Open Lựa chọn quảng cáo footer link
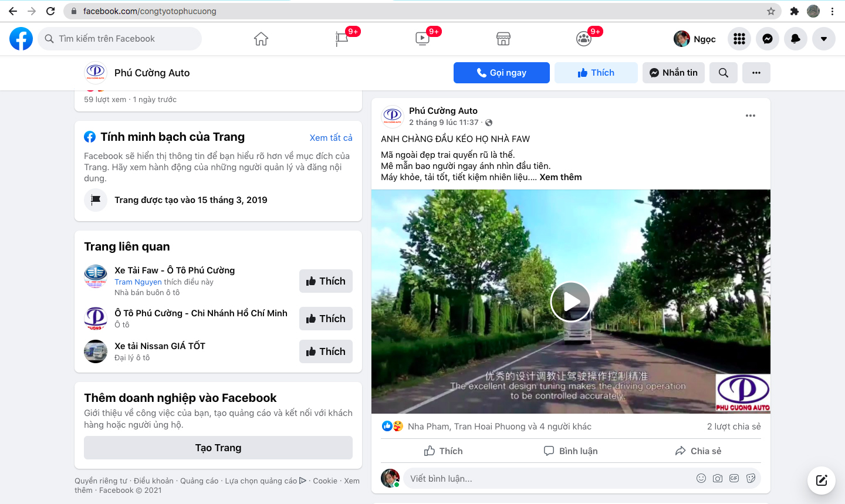845x504 pixels. coord(266,481)
